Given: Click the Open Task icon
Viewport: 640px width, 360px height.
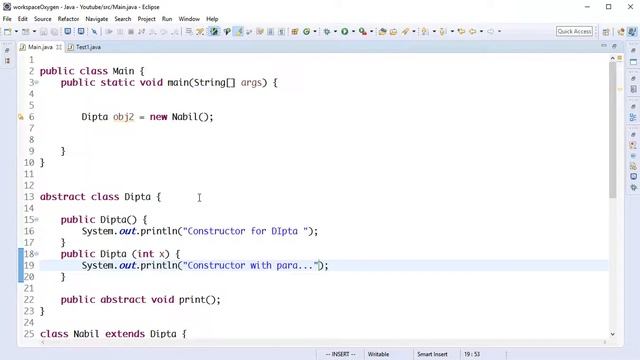Looking at the screenshot, I should (x=393, y=31).
